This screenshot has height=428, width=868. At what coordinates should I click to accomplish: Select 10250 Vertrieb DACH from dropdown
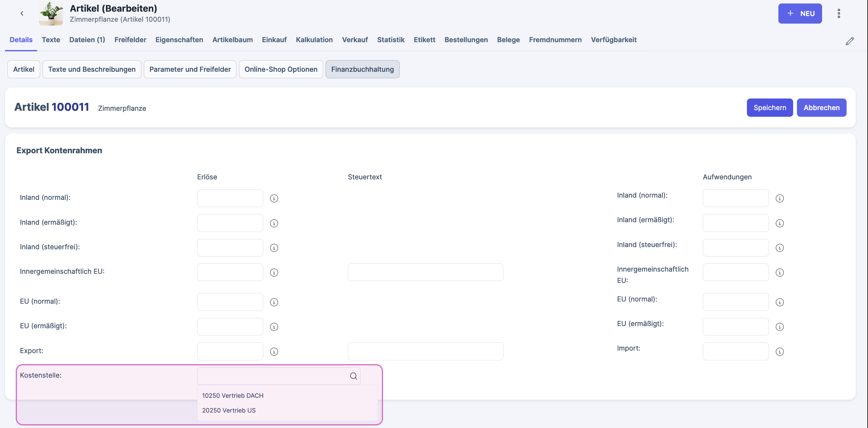[233, 395]
